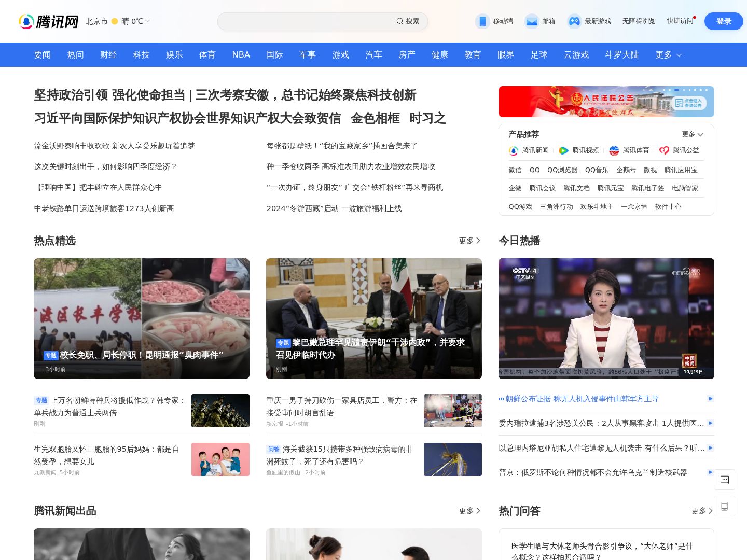Image resolution: width=747 pixels, height=560 pixels.
Task: Expand 更多 in the navigation bar
Action: (x=668, y=55)
